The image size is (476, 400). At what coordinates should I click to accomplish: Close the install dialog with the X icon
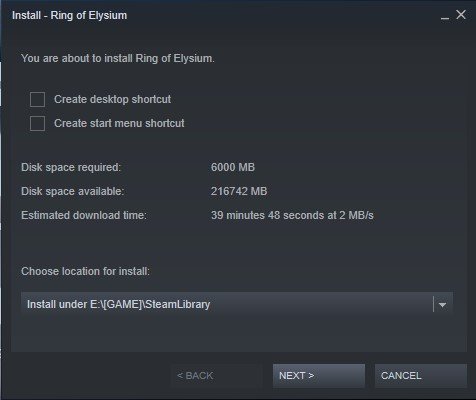461,14
